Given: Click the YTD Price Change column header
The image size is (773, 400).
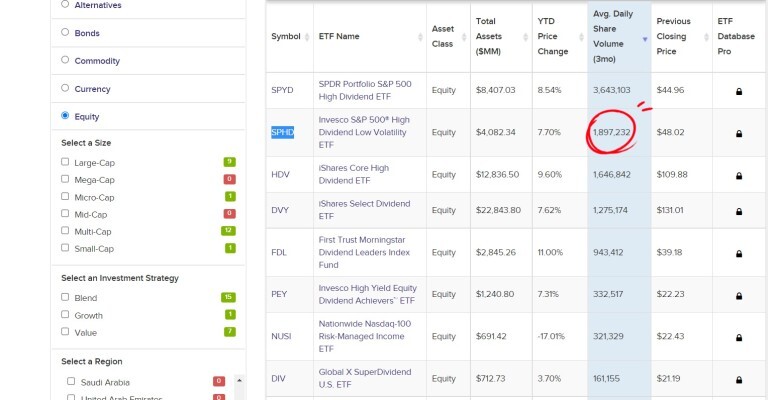Looking at the screenshot, I should pos(560,36).
